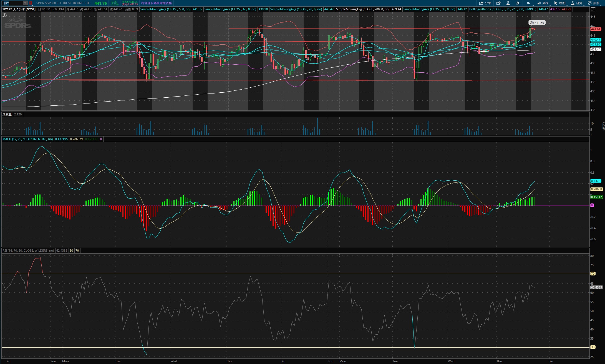
Task: Click the 440.47 cyan price axis label
Action: click(596, 40)
